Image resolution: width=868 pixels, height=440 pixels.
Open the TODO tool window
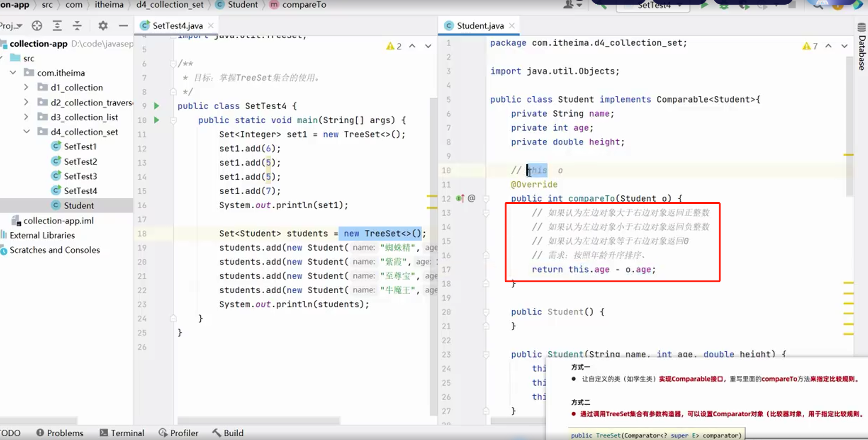[10, 433]
